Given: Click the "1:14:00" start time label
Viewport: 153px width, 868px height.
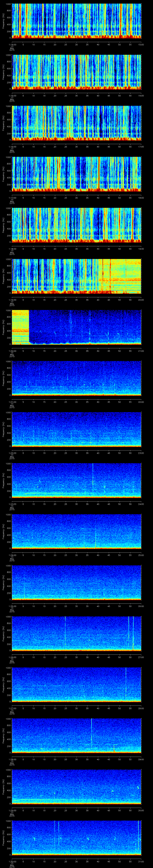Looking at the screenshot, I should (12, 44).
